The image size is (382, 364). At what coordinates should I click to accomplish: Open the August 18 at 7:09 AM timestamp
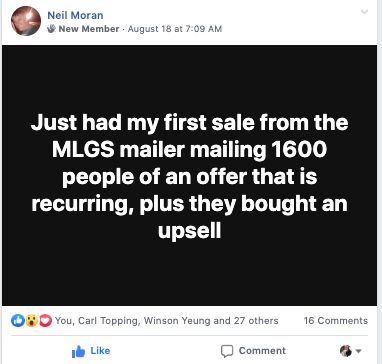click(x=175, y=29)
